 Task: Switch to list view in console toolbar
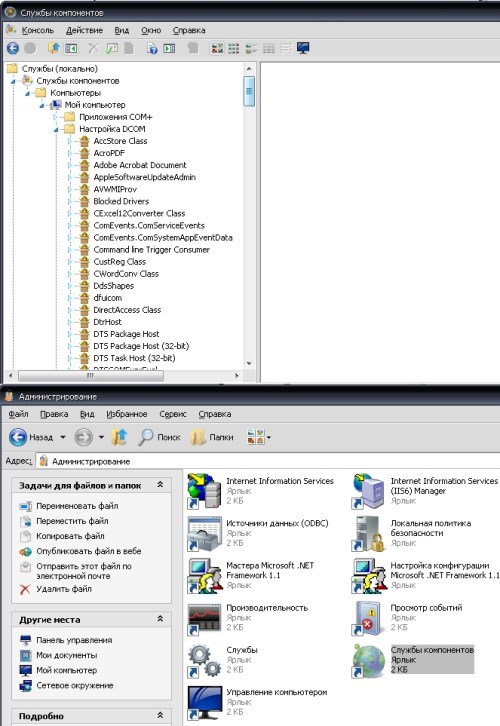tap(251, 48)
